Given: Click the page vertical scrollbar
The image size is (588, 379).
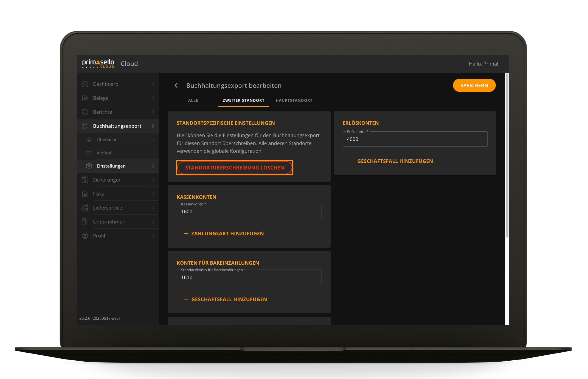Looking at the screenshot, I should (x=507, y=155).
